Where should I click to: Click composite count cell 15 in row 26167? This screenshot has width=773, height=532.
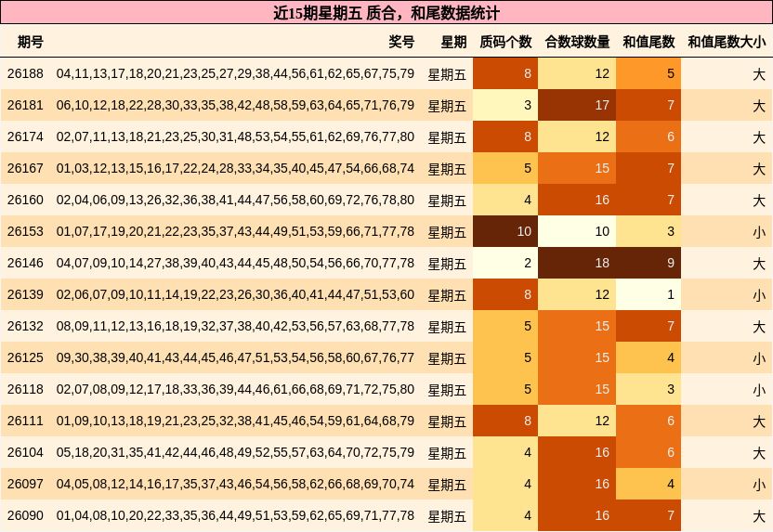point(577,168)
